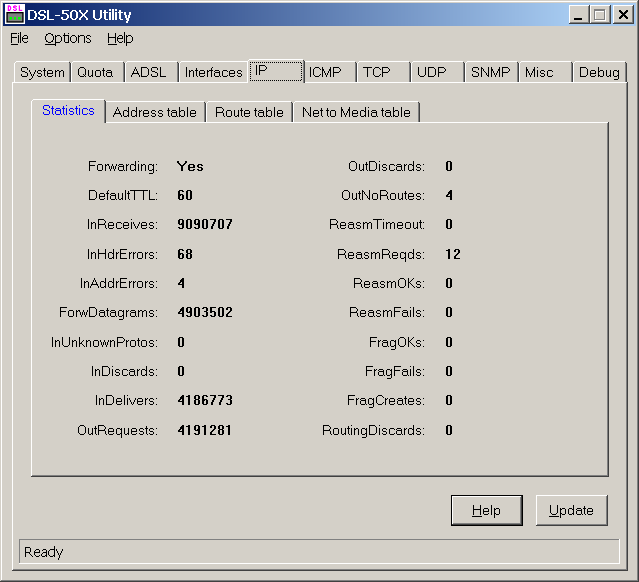Viewport: 639px width, 582px height.
Task: Switch to the System tab
Action: click(42, 72)
